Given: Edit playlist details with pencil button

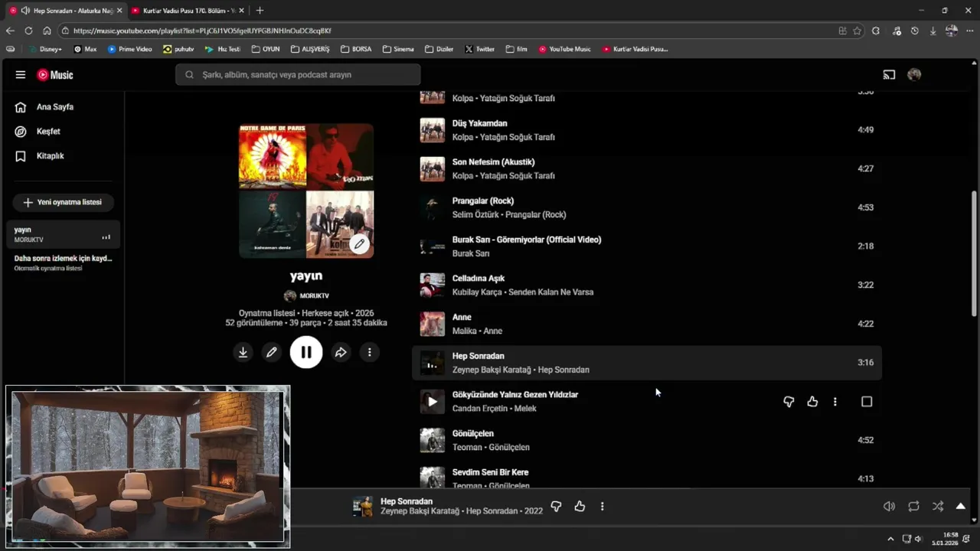Looking at the screenshot, I should click(271, 352).
